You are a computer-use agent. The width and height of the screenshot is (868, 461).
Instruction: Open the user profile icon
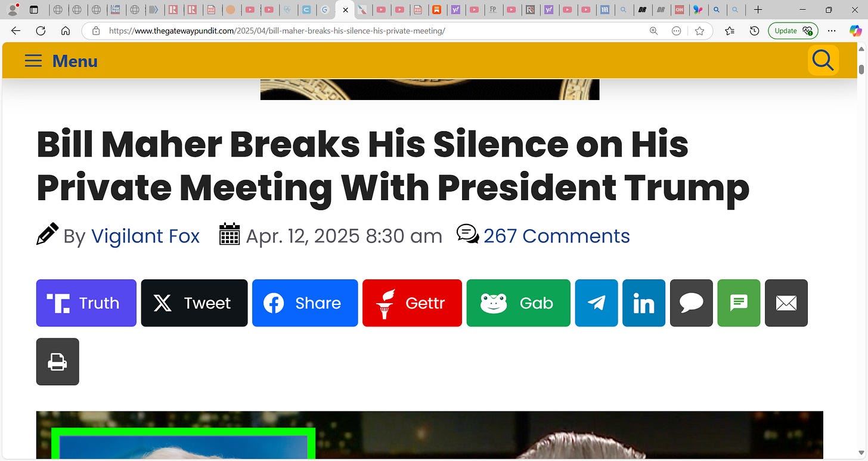pyautogui.click(x=13, y=10)
